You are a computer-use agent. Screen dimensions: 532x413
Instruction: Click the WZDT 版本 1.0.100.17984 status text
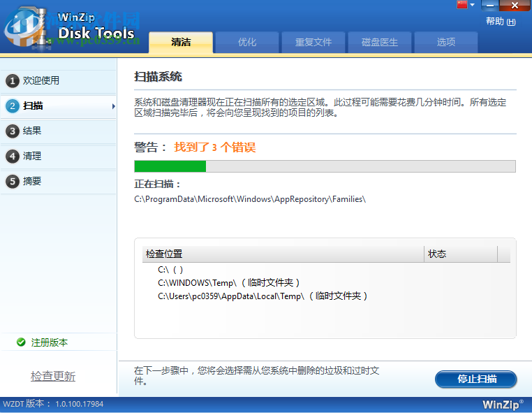[x=53, y=404]
